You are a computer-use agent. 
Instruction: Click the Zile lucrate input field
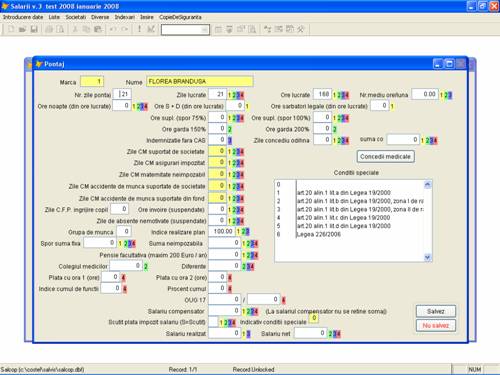point(217,94)
